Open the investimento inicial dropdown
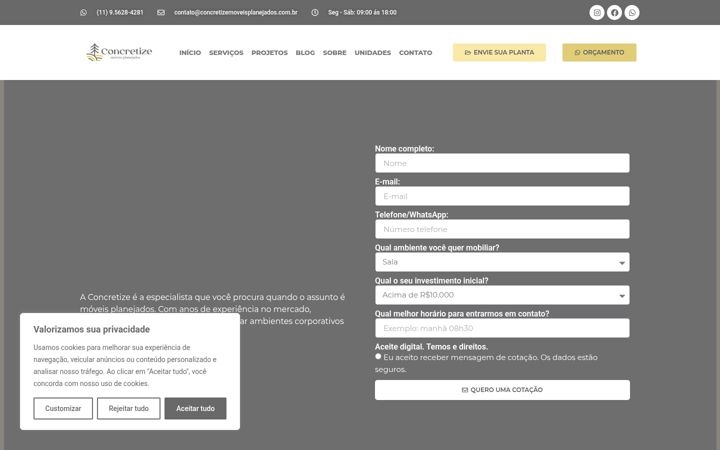Screen dimensions: 720x450 pos(502,295)
